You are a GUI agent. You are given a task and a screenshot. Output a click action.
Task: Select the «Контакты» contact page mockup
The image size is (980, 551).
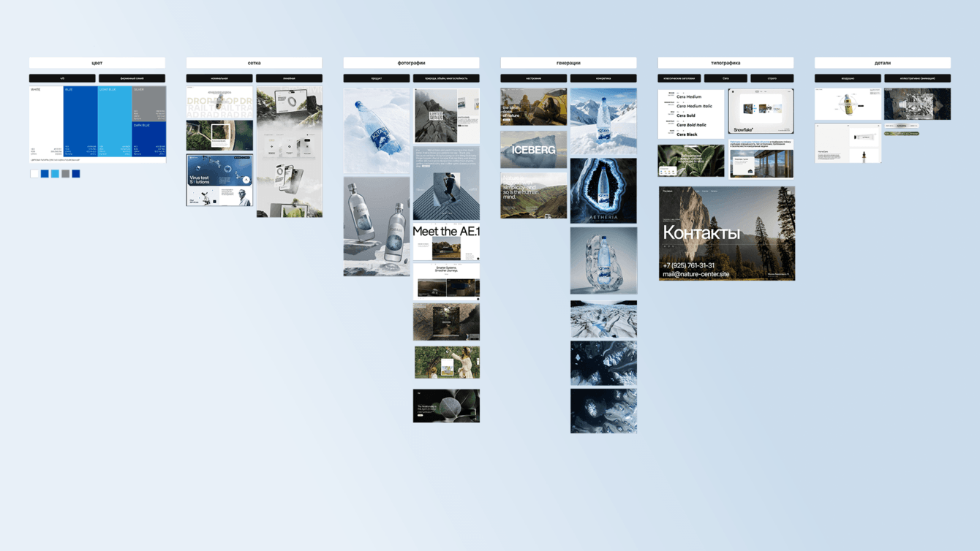726,233
